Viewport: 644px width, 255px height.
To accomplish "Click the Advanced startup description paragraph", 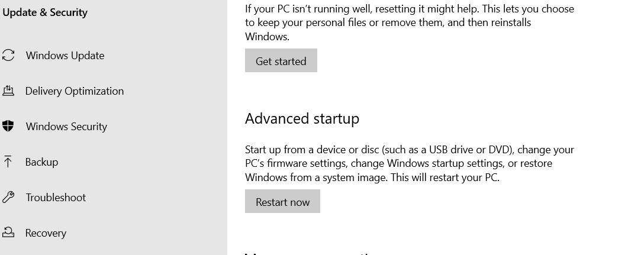I will pyautogui.click(x=410, y=163).
